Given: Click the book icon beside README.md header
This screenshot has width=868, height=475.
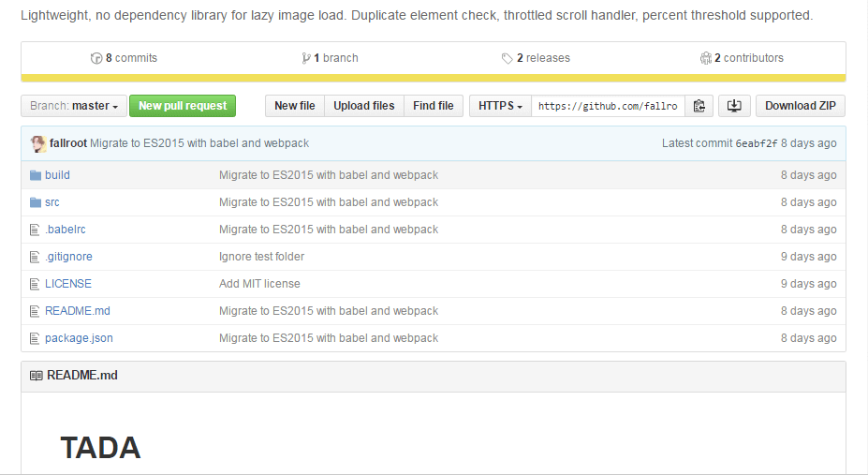Looking at the screenshot, I should [x=36, y=376].
